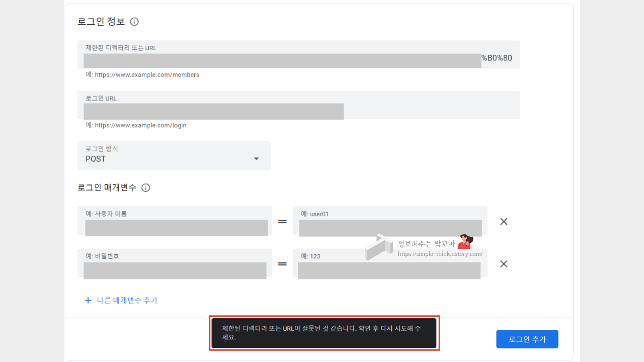Click the 로그인 정보 heading
This screenshot has width=644, height=362.
pyautogui.click(x=101, y=22)
